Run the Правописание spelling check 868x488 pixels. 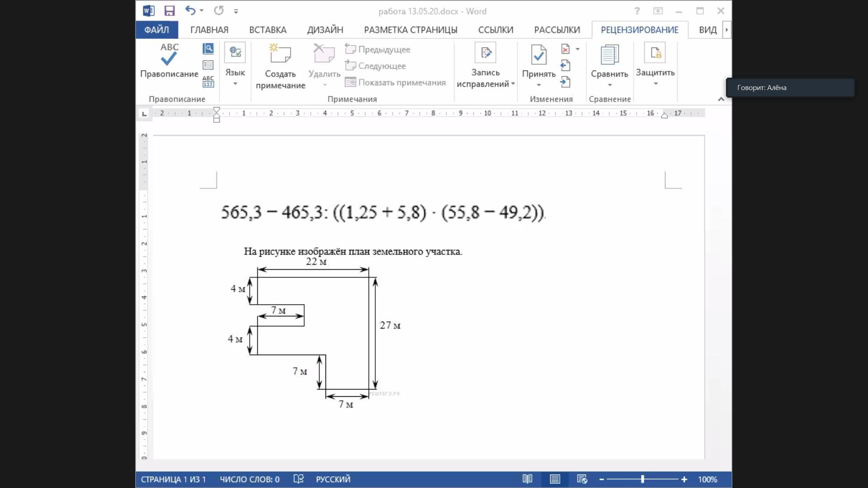coord(169,61)
